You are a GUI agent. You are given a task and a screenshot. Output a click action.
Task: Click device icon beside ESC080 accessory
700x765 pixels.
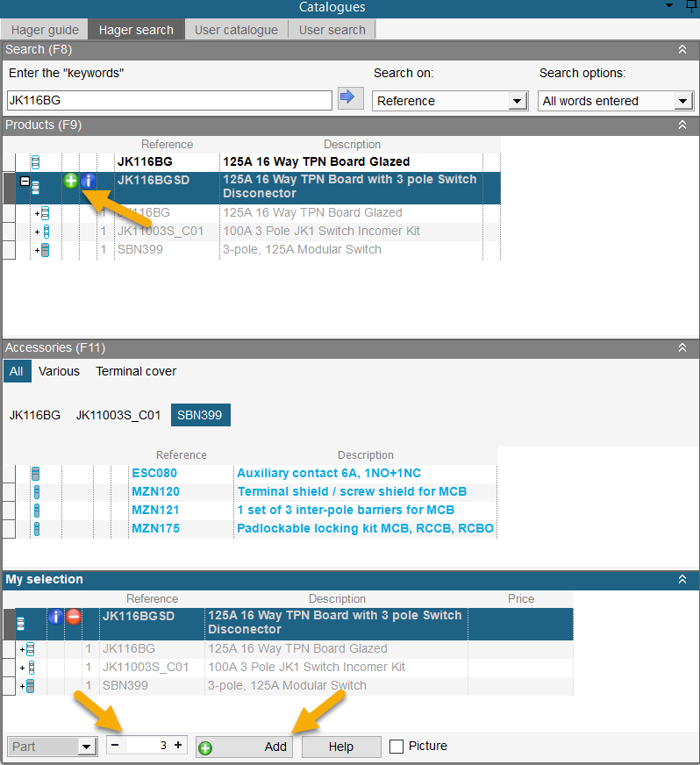36,473
